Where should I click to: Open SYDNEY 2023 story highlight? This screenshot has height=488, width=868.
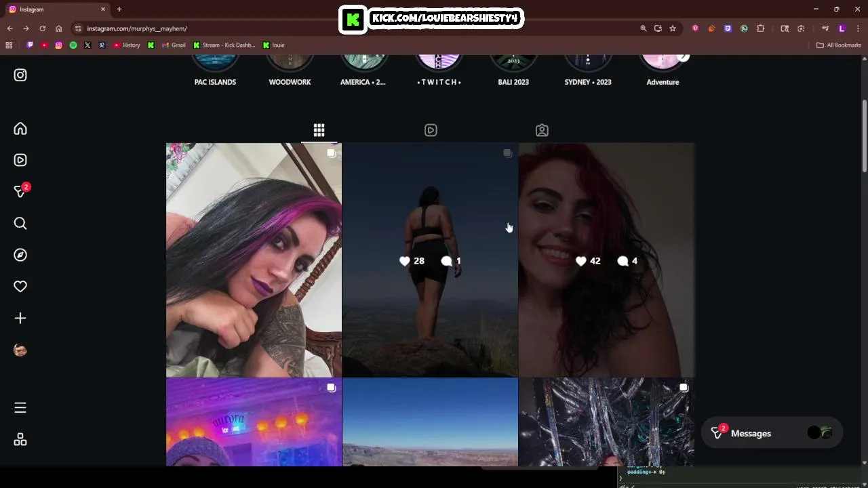[588, 71]
